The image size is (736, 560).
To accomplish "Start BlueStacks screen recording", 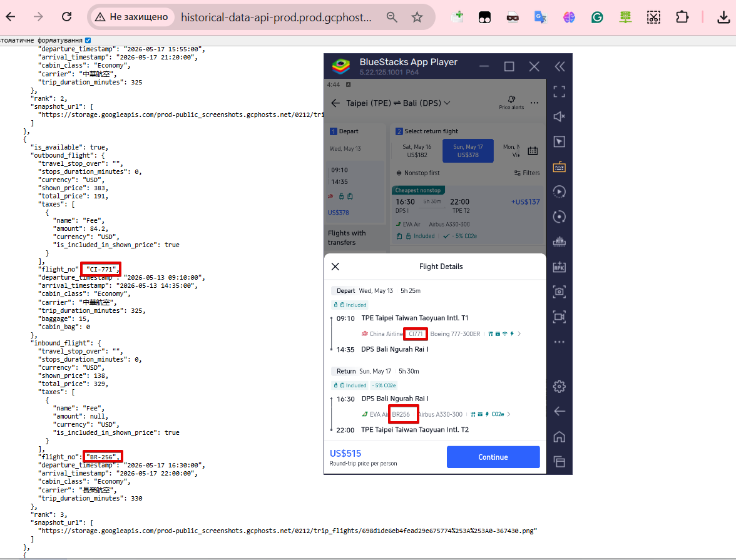I will pos(559,317).
